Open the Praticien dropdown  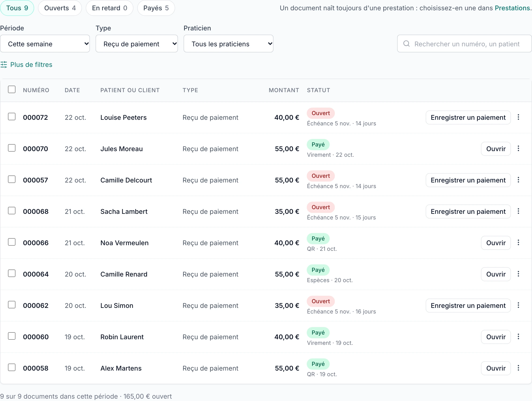pos(229,44)
